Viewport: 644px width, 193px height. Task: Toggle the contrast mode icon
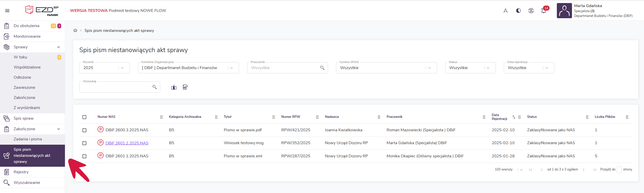518,11
